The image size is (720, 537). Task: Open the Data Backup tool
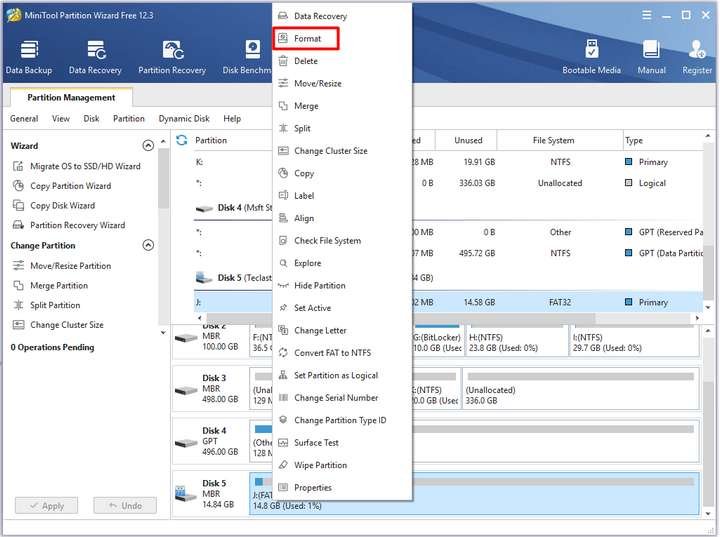(x=29, y=57)
